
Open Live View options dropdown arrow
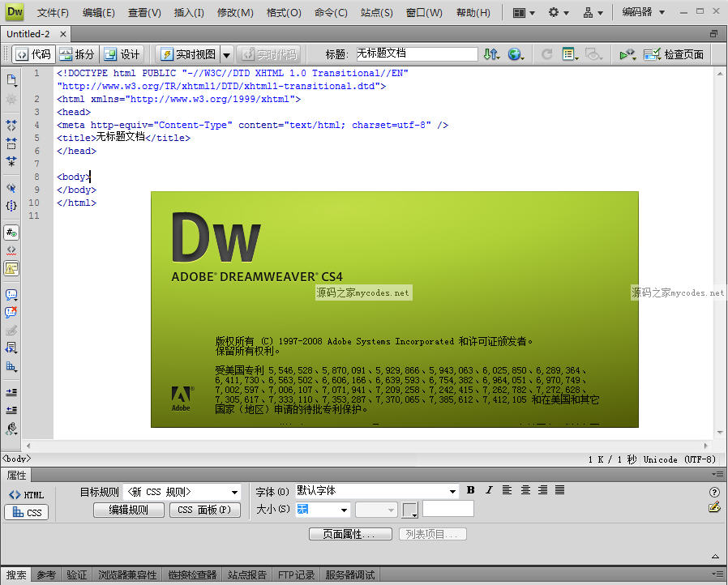[226, 55]
